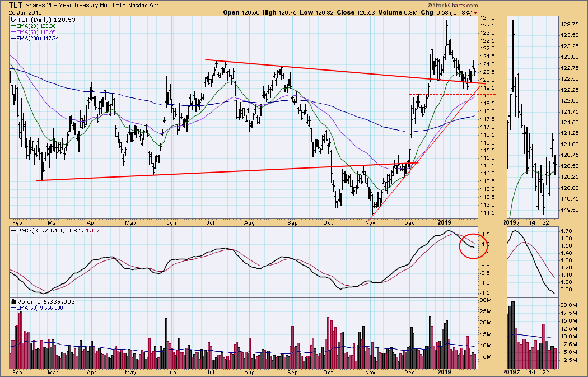Click the Nasdaq GM exchange label

click(x=143, y=6)
